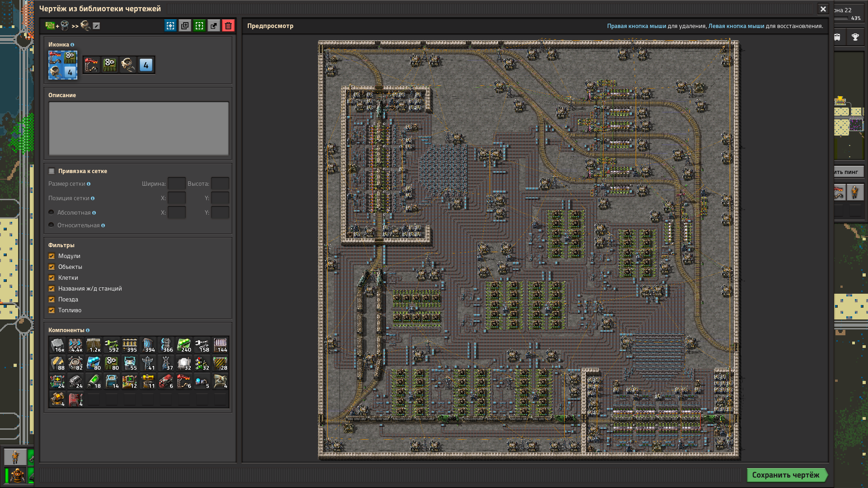Click the big electric pole 41 component

[148, 363]
